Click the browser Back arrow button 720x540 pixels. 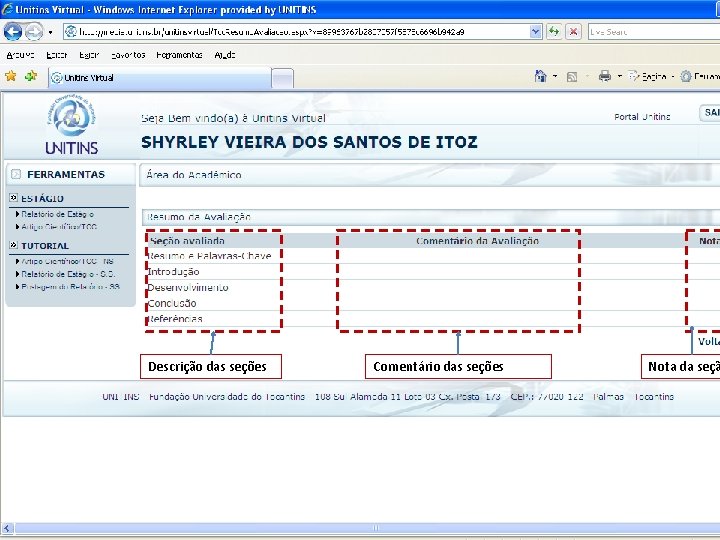tap(13, 32)
